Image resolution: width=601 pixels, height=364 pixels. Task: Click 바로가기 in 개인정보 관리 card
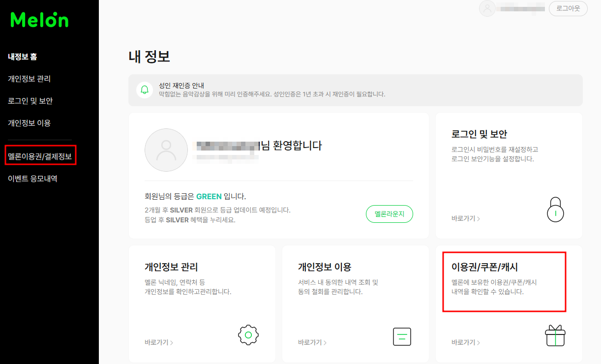(159, 342)
